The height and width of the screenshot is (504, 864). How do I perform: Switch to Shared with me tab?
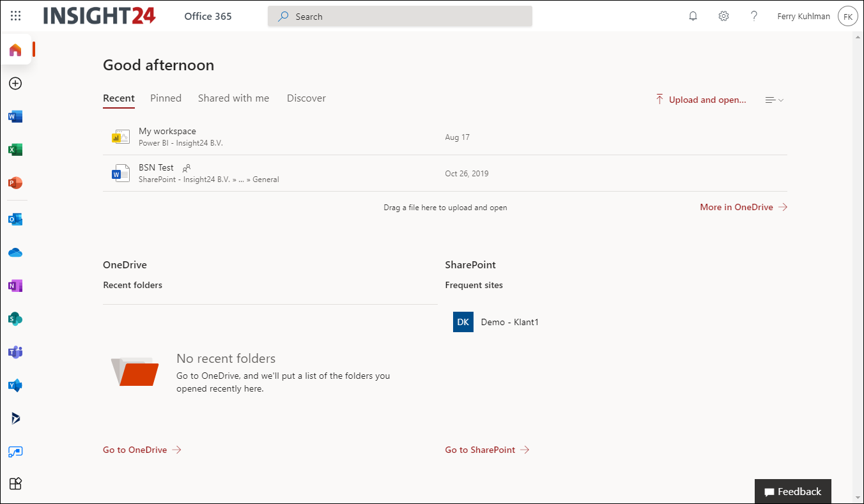tap(234, 98)
